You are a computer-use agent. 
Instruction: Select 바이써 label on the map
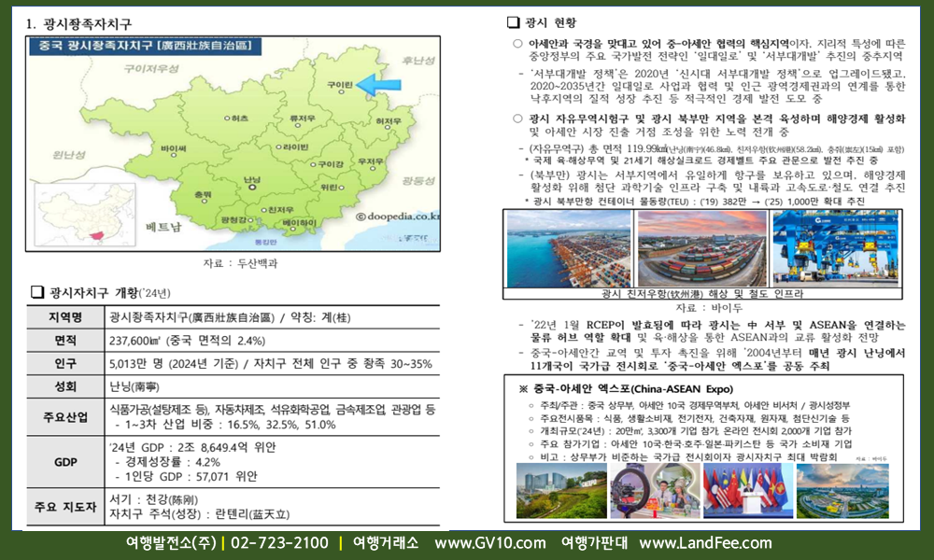point(174,149)
